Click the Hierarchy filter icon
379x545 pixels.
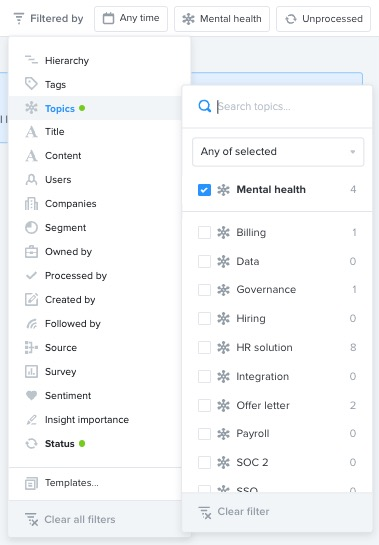point(31,60)
